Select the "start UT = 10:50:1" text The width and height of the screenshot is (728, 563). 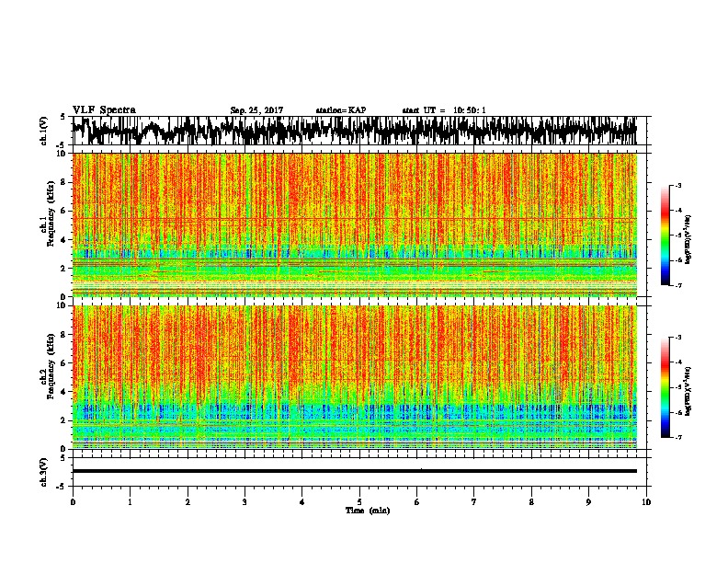444,110
